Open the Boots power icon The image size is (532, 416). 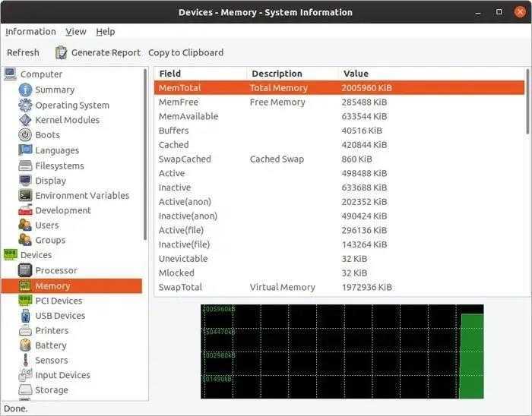click(25, 135)
